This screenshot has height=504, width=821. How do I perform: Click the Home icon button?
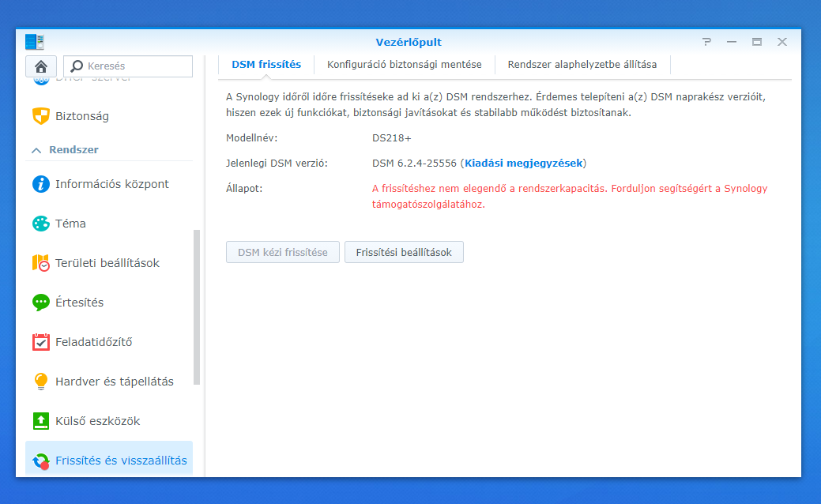click(x=41, y=66)
